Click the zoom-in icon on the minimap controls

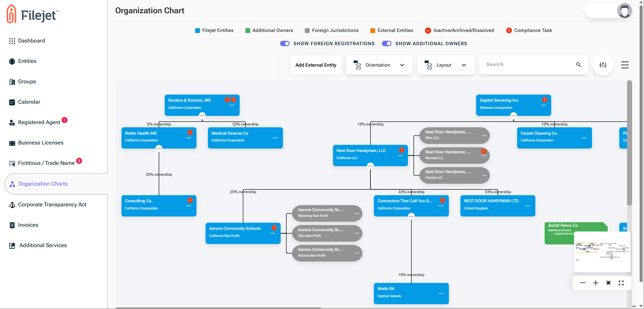595,283
